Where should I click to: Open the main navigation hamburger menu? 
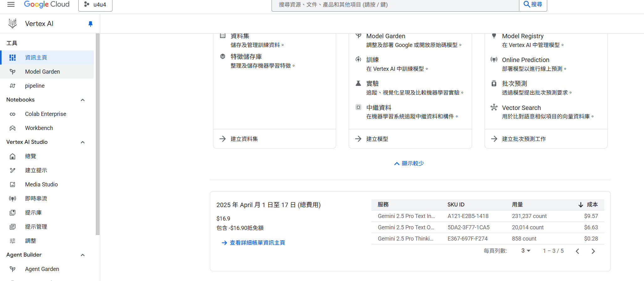click(11, 4)
